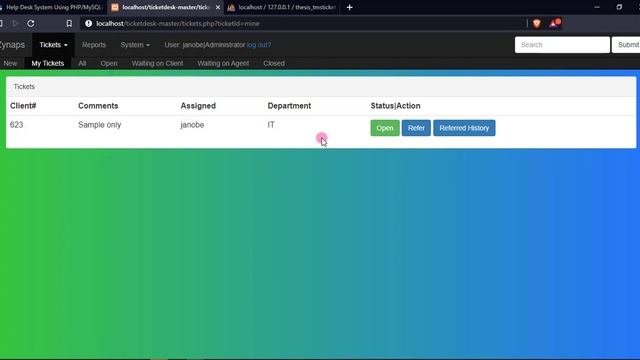Click the assigned user 'janobe' cell

pyautogui.click(x=192, y=125)
